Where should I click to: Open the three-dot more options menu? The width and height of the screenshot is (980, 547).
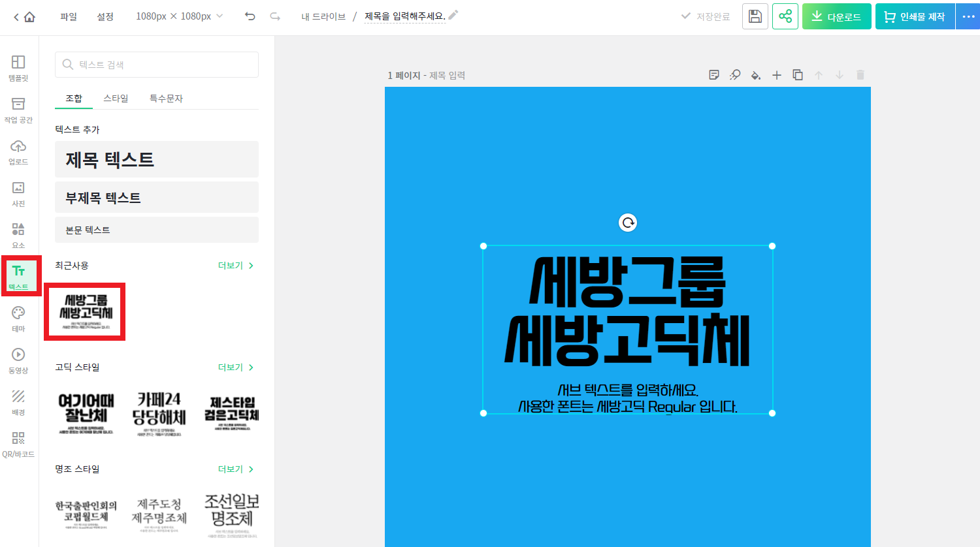click(x=968, y=16)
